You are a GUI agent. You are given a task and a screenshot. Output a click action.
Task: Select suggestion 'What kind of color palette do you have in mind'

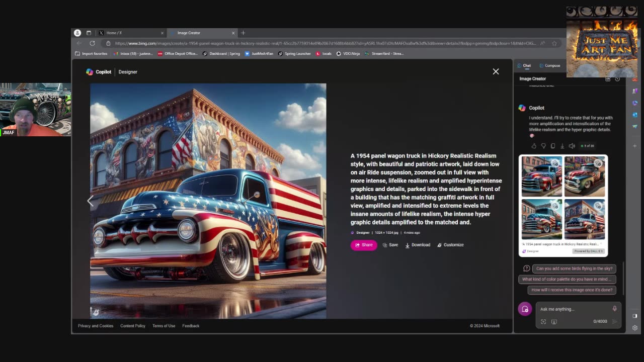(567, 279)
